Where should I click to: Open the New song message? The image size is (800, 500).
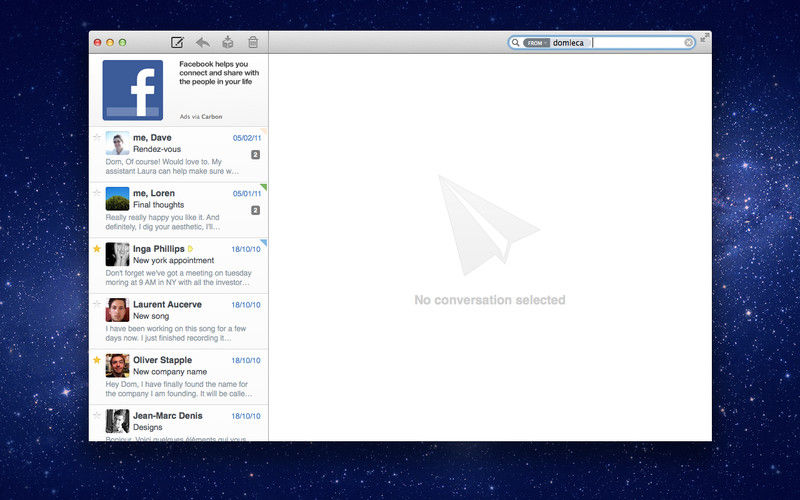[179, 321]
